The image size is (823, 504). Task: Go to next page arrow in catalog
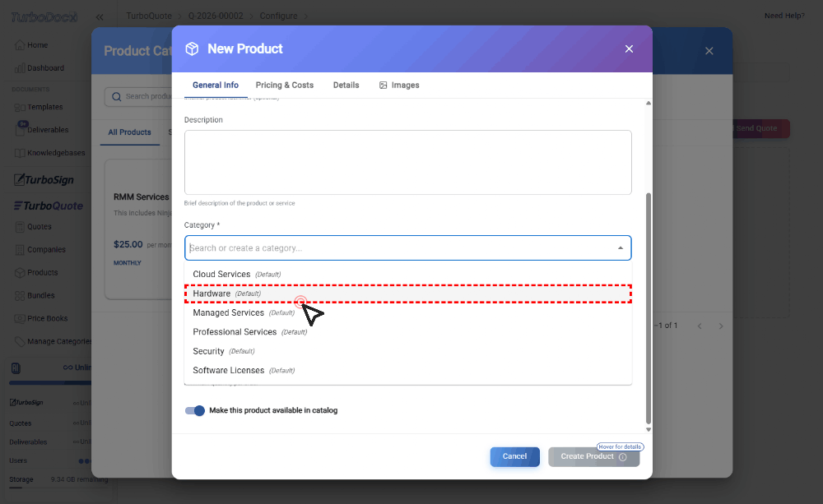[x=721, y=326]
